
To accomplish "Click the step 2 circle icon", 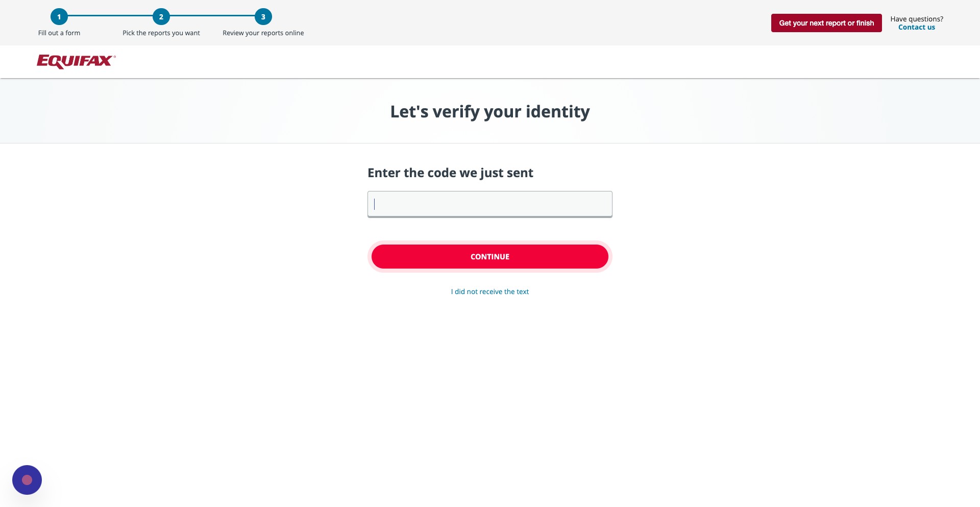I will (x=161, y=17).
